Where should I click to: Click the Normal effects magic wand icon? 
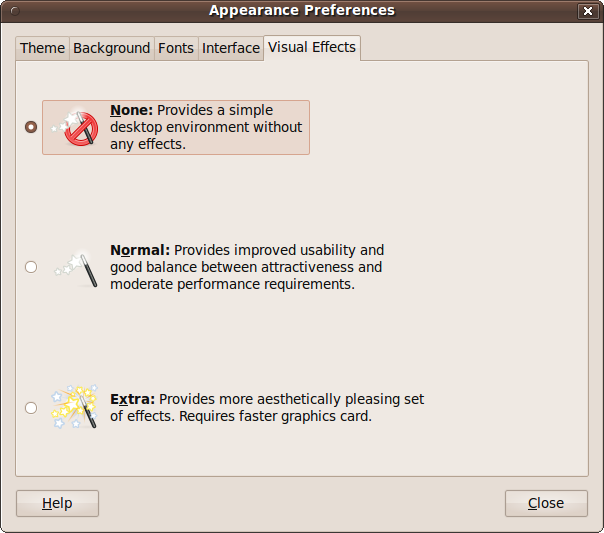click(78, 267)
